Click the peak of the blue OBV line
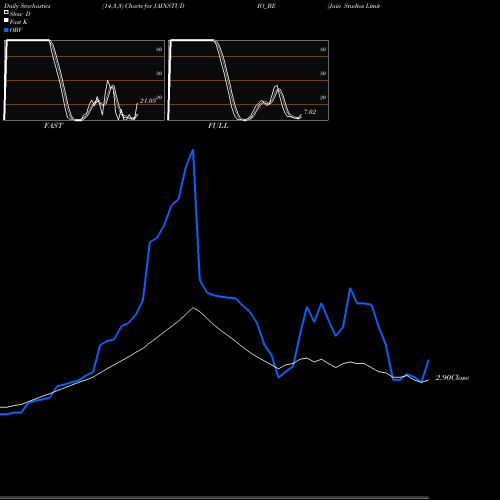 (193, 150)
